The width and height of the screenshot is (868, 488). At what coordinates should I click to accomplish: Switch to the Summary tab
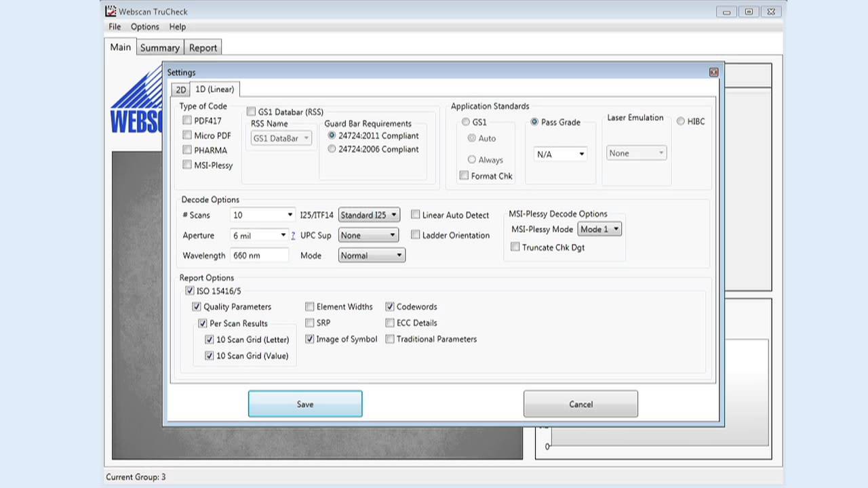pos(160,47)
